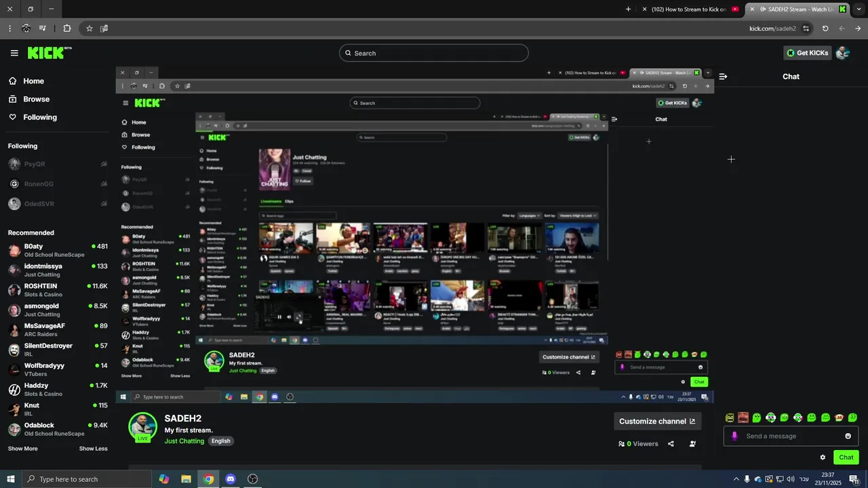Click the large English tag under My first stream
Viewport: 868px width, 488px height.
(220, 441)
